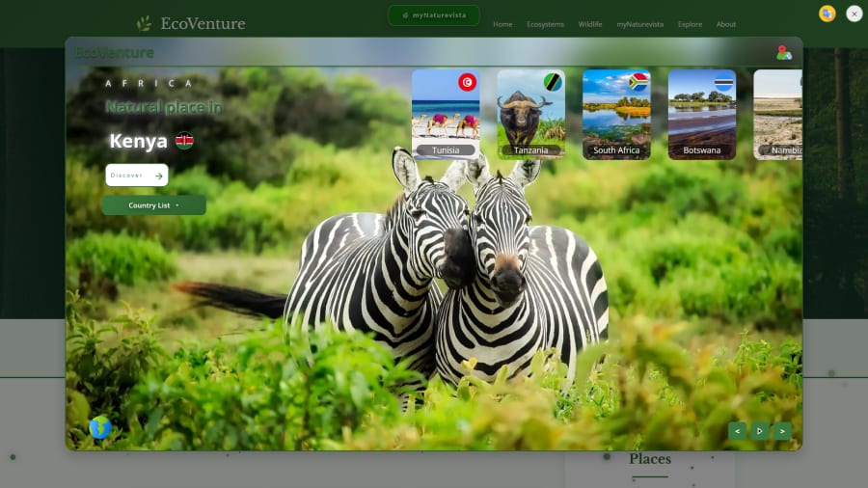Image resolution: width=868 pixels, height=488 pixels.
Task: Open the myNaturevista nav link
Action: [x=640, y=24]
